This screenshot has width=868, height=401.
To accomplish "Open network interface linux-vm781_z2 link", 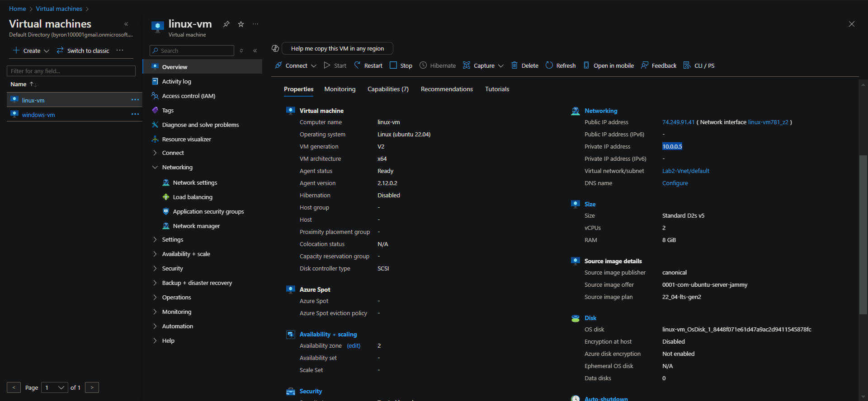I will click(x=768, y=122).
